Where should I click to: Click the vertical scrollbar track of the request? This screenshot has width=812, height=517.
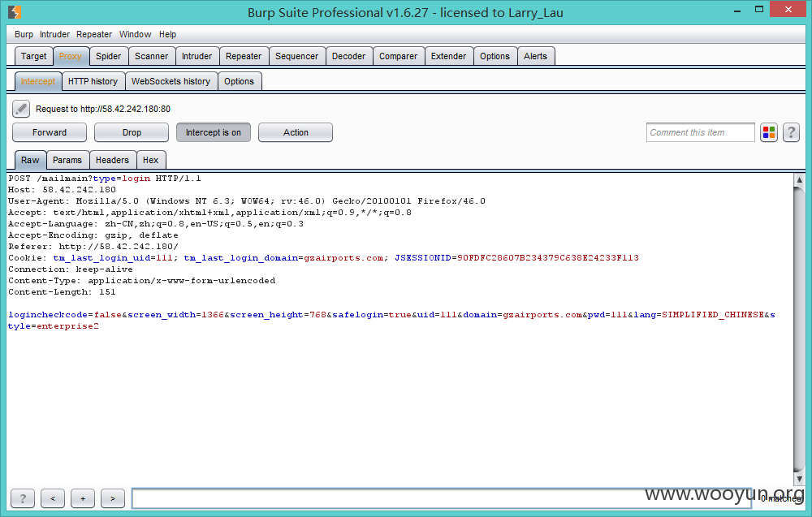799,330
